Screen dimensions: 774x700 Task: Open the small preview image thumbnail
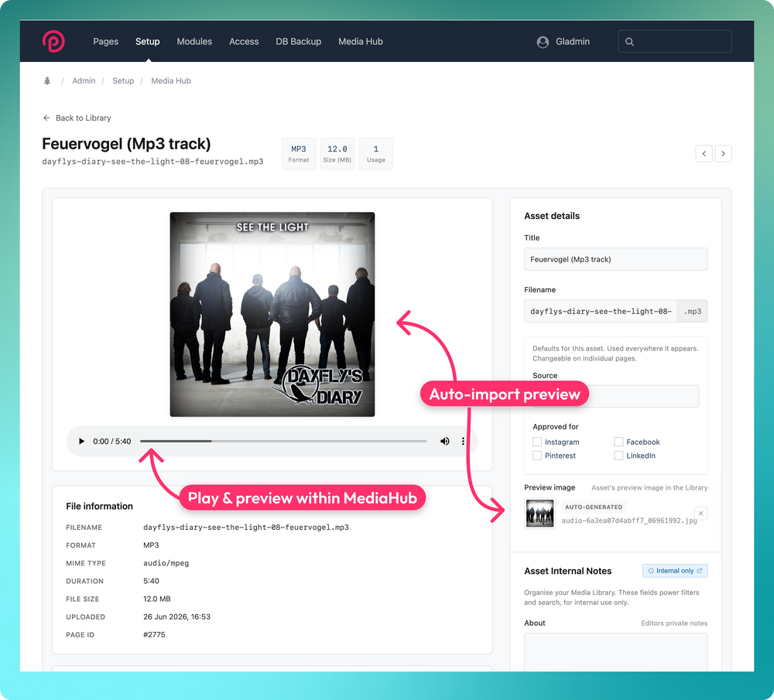coord(540,514)
